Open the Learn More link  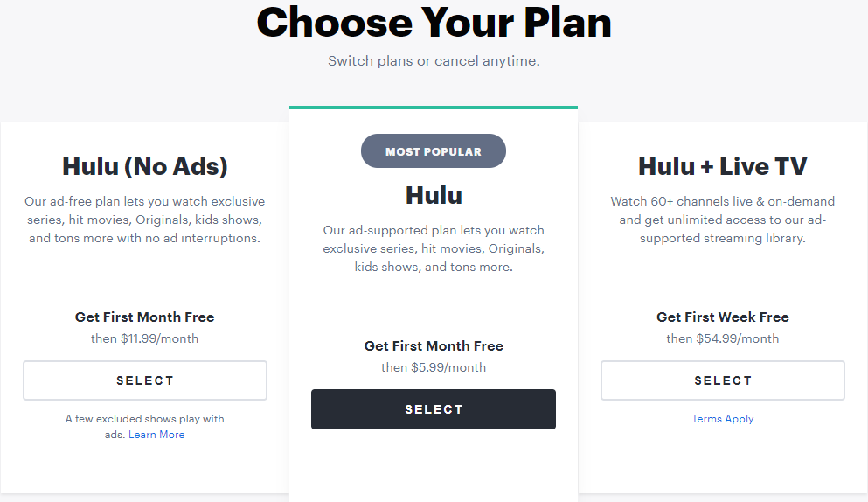[x=156, y=435]
